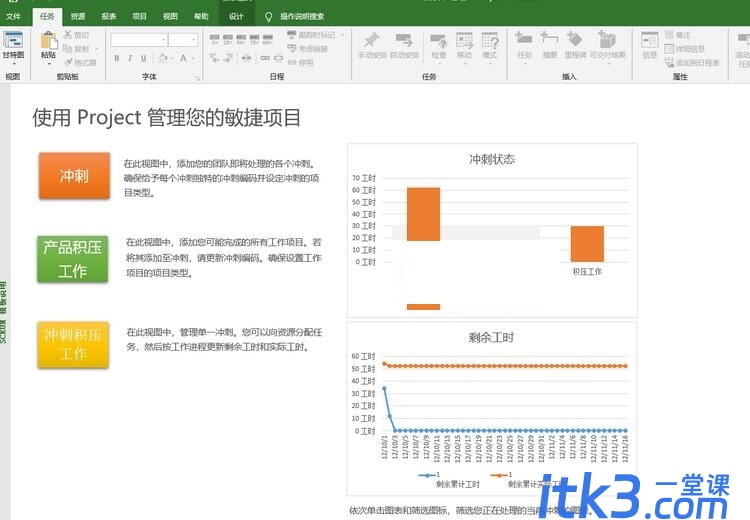Viewport: 750px width, 520px height.
Task: Select the Remaining Hours (剩余工时) chart title
Action: pyautogui.click(x=491, y=338)
